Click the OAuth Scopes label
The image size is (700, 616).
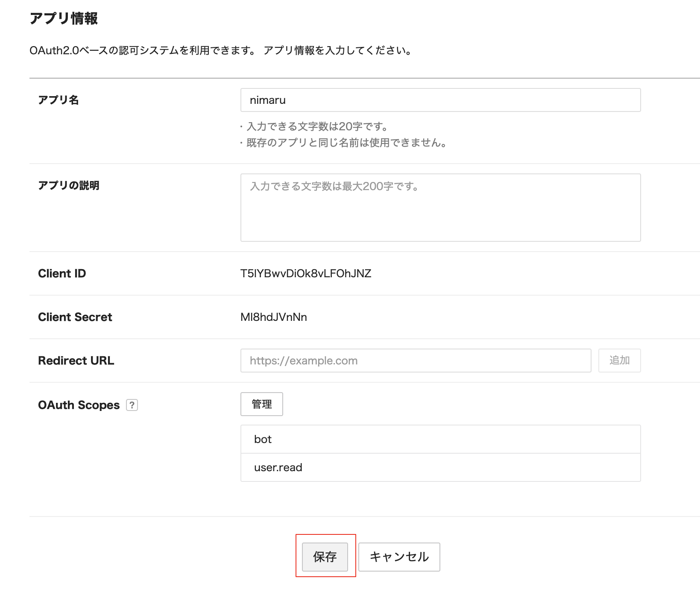click(x=78, y=405)
